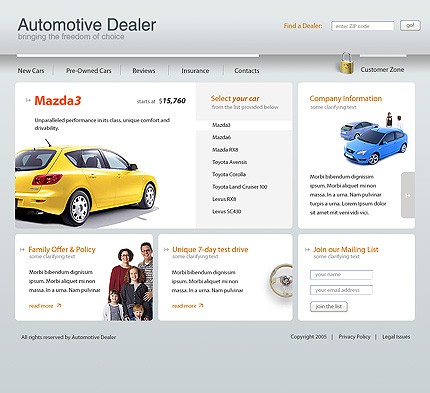Click the read more arrow under Family Offer
This screenshot has height=393, width=430.
pos(59,305)
